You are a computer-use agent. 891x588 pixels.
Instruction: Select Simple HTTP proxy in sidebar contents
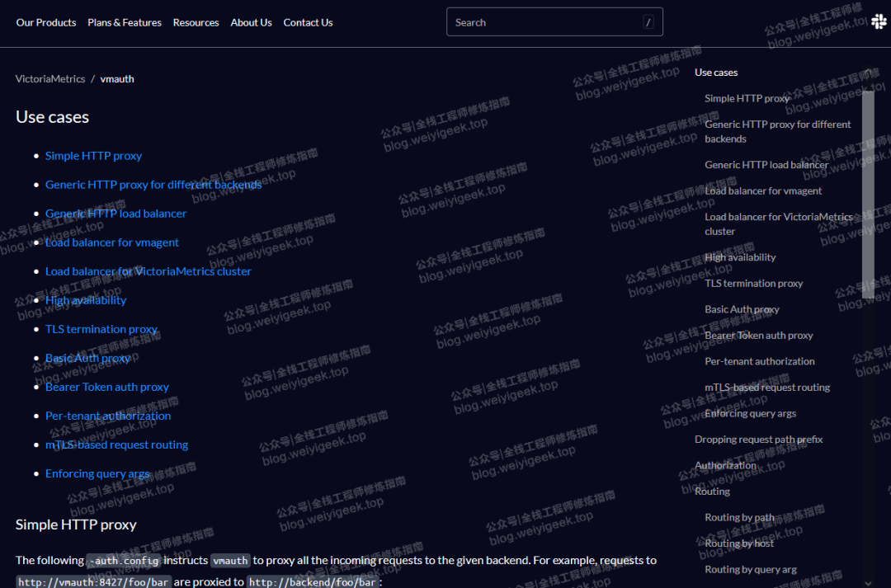coord(747,98)
